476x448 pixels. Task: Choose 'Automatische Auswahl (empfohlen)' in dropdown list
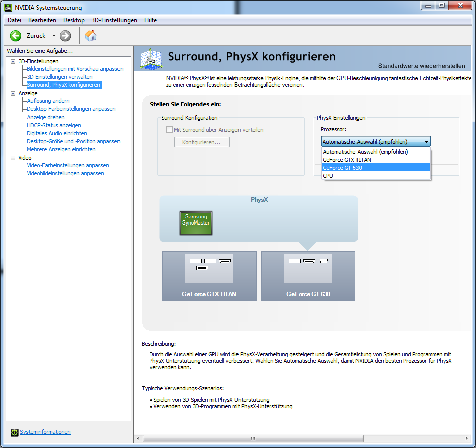pos(376,152)
